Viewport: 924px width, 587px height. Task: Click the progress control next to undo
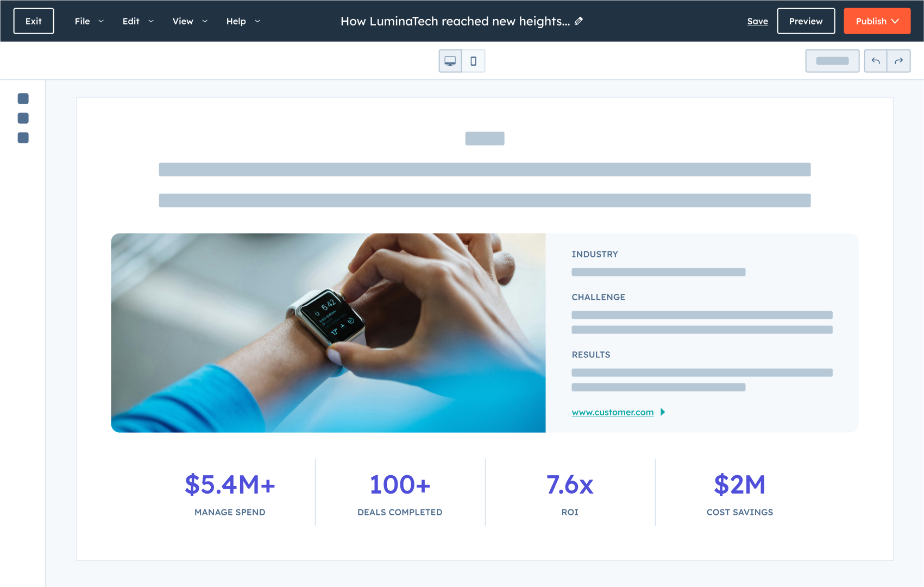click(x=832, y=61)
